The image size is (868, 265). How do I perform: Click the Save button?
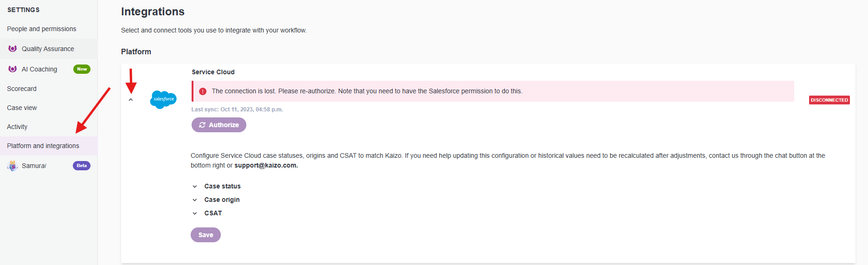pyautogui.click(x=206, y=235)
